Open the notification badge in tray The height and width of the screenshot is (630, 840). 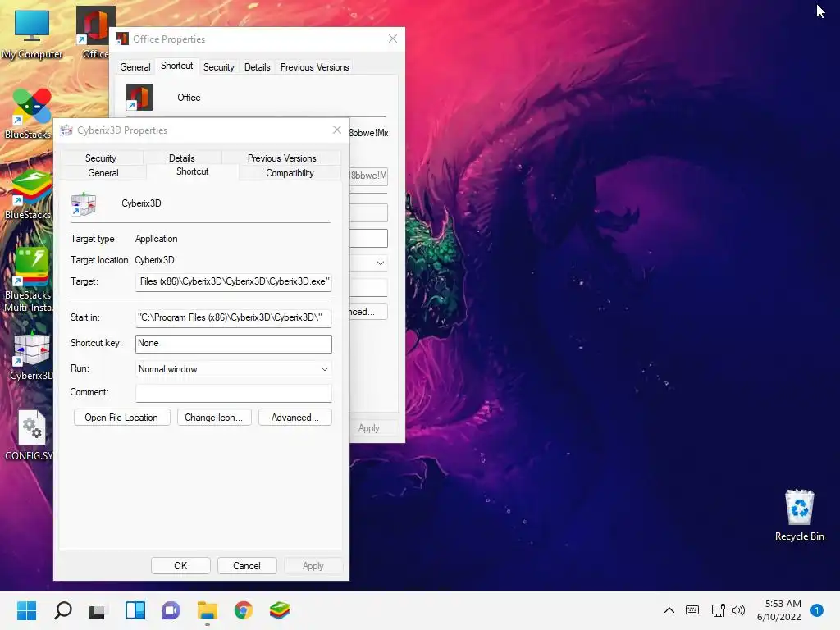click(816, 610)
